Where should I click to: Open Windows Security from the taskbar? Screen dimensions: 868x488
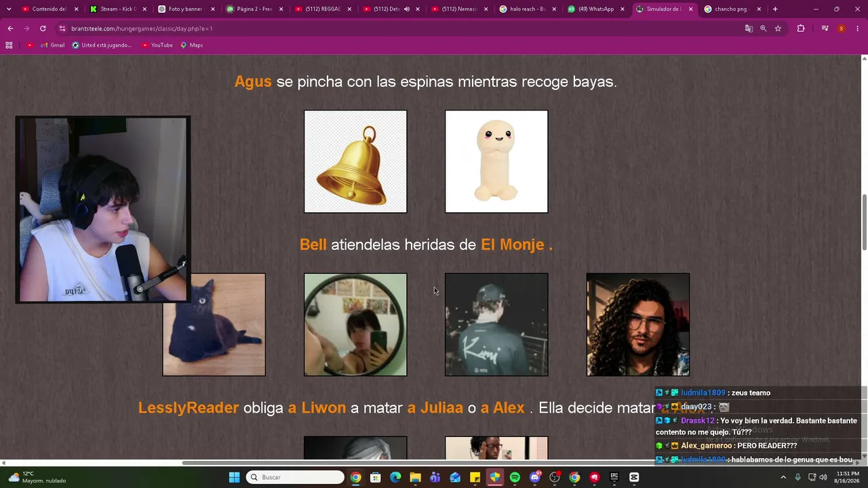pos(495,477)
